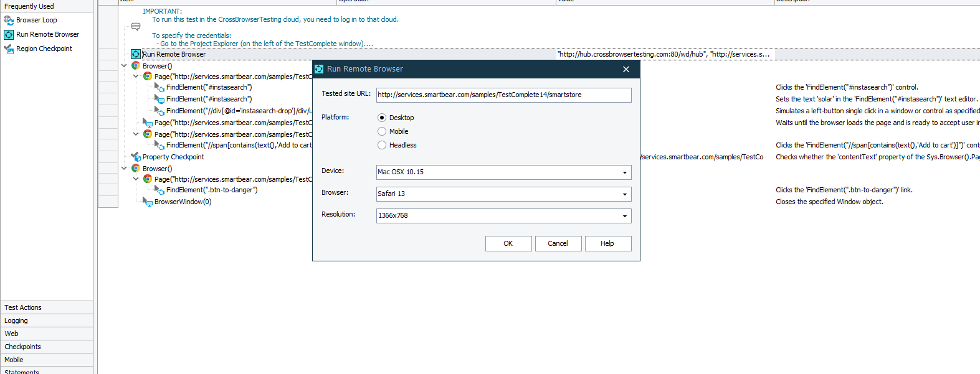Click the BrowserWindow(0) operation icon
Screen dimensions: 980x374
coord(148,202)
